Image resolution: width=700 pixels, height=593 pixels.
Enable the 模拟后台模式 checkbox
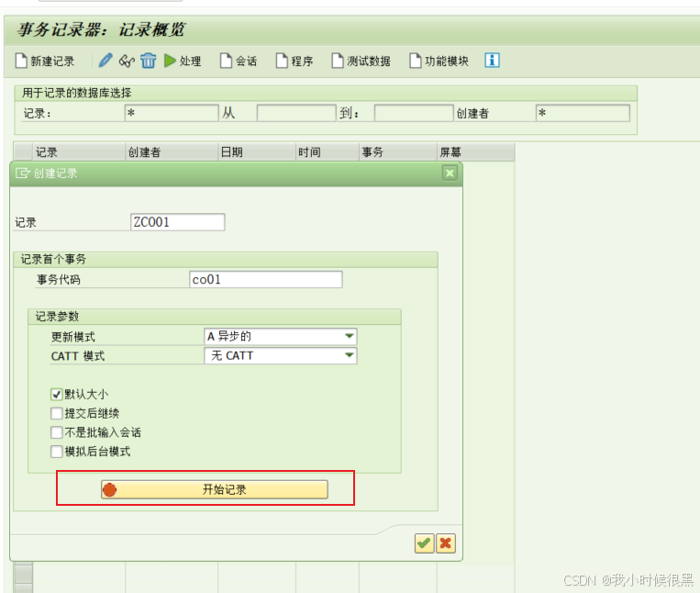(56, 452)
